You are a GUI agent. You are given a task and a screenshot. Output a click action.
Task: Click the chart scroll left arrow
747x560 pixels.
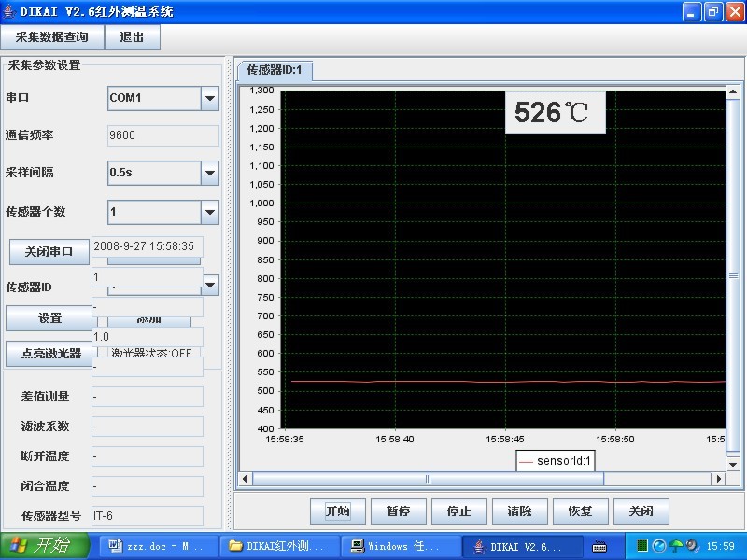[245, 479]
